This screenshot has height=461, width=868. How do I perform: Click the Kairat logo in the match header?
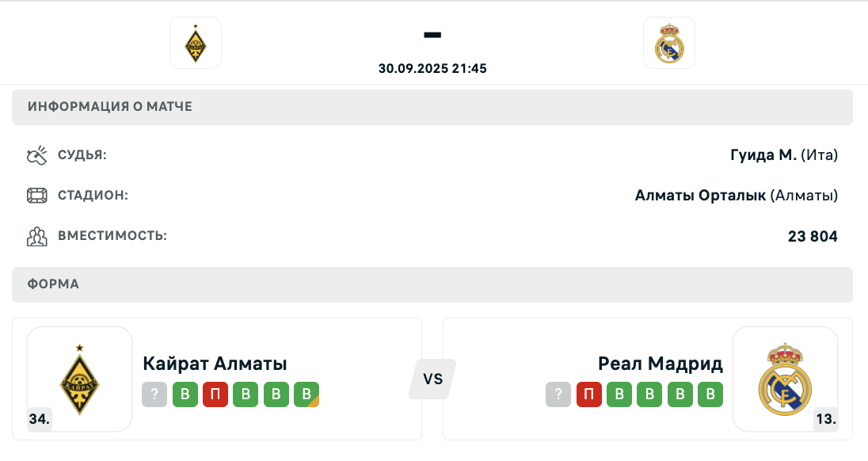point(196,43)
